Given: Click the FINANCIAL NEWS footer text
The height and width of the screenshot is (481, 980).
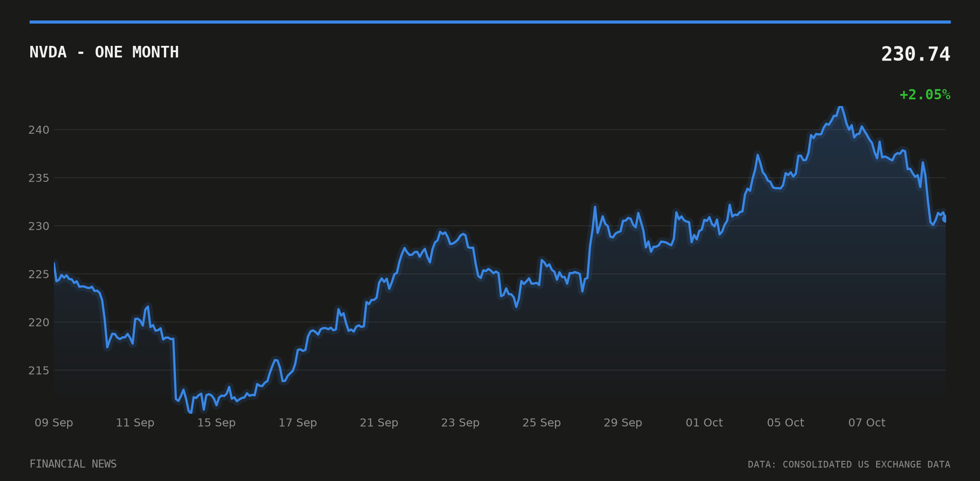Looking at the screenshot, I should pos(73,464).
